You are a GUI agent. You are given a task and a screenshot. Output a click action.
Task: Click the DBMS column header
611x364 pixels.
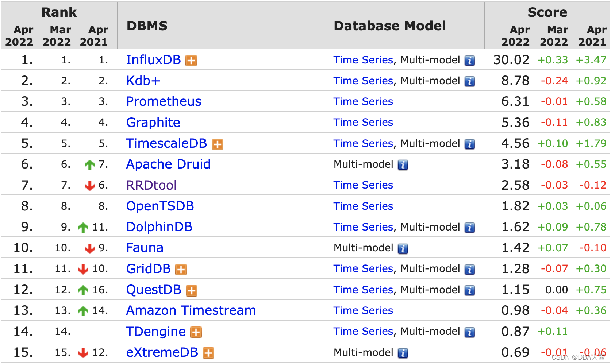(x=147, y=26)
